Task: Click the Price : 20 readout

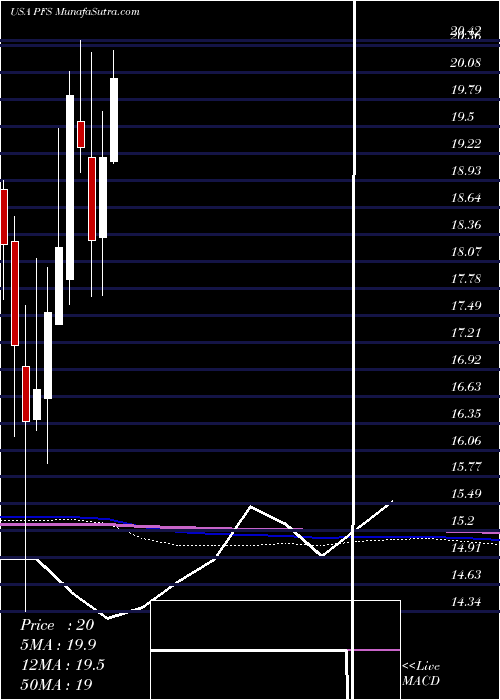Action: point(57,625)
